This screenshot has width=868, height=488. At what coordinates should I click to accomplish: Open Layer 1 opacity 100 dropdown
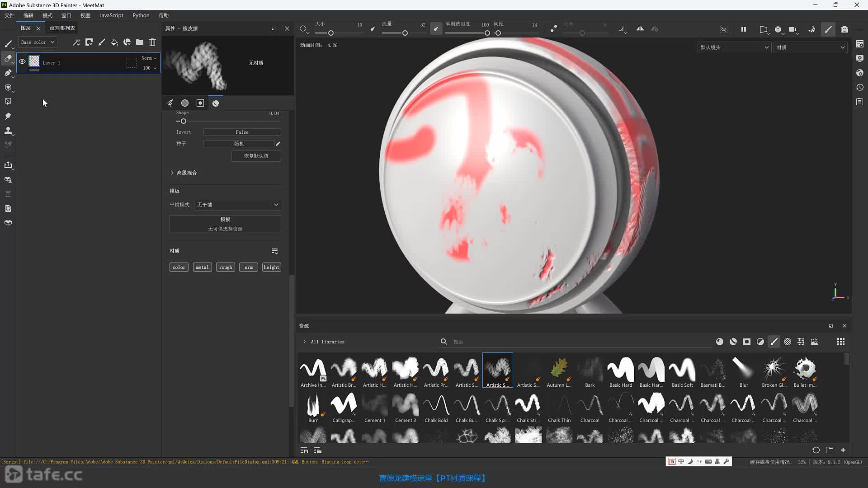pos(150,68)
